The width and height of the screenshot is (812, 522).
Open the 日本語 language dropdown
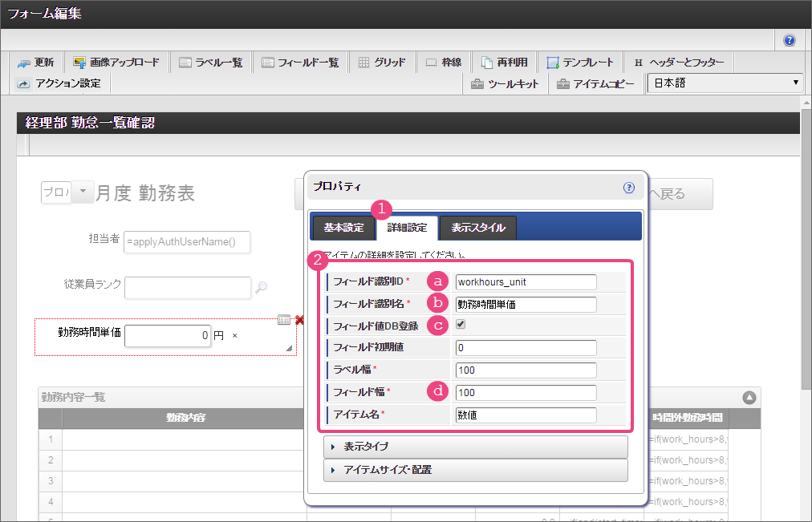(725, 83)
